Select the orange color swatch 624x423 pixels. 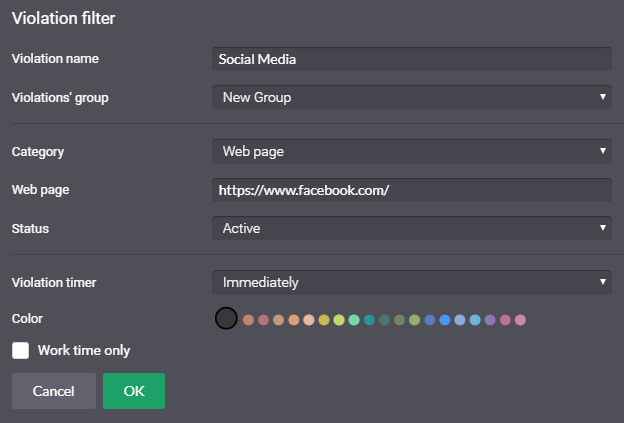pos(294,320)
